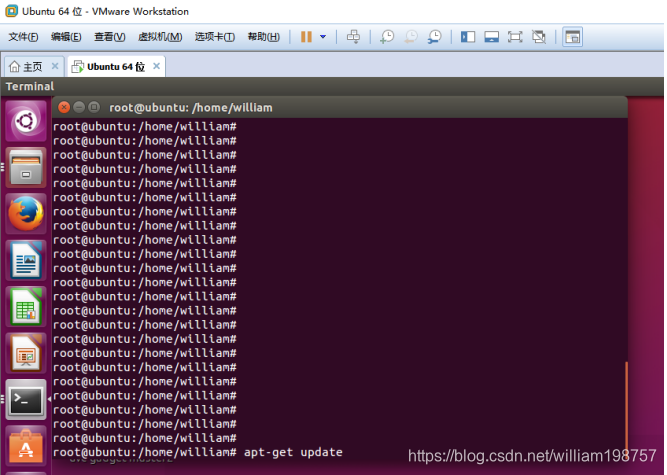
Task: Toggle the thumbnail bar view
Action: click(491, 37)
